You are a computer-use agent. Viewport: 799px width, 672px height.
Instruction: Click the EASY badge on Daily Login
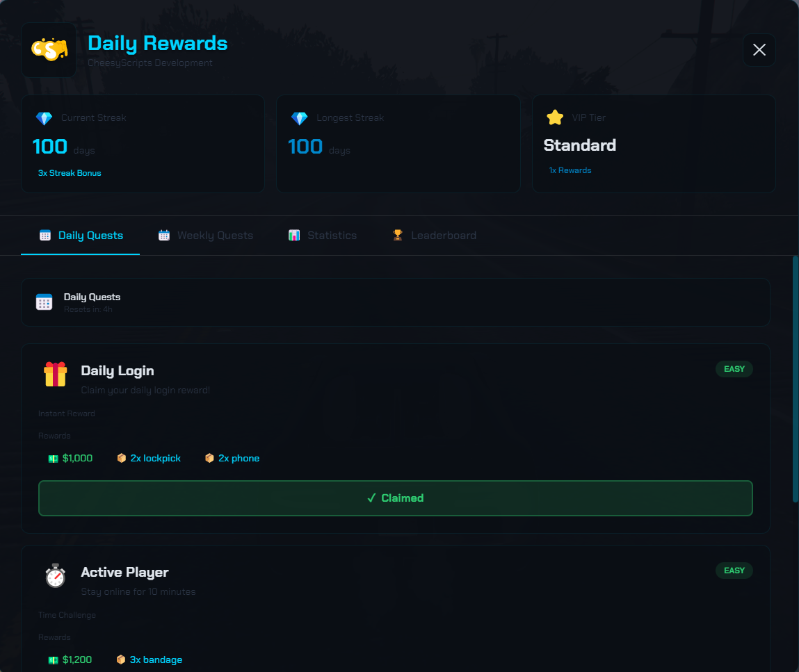[x=734, y=369]
